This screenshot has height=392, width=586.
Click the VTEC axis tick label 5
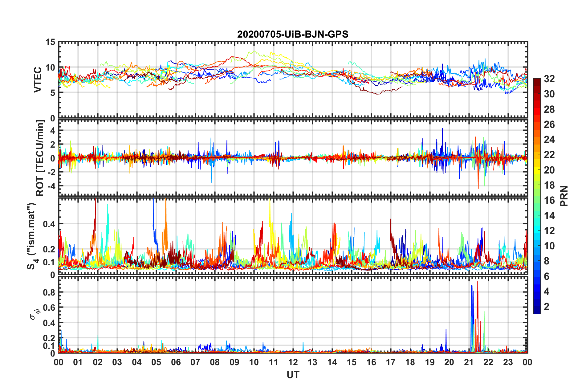coord(53,93)
